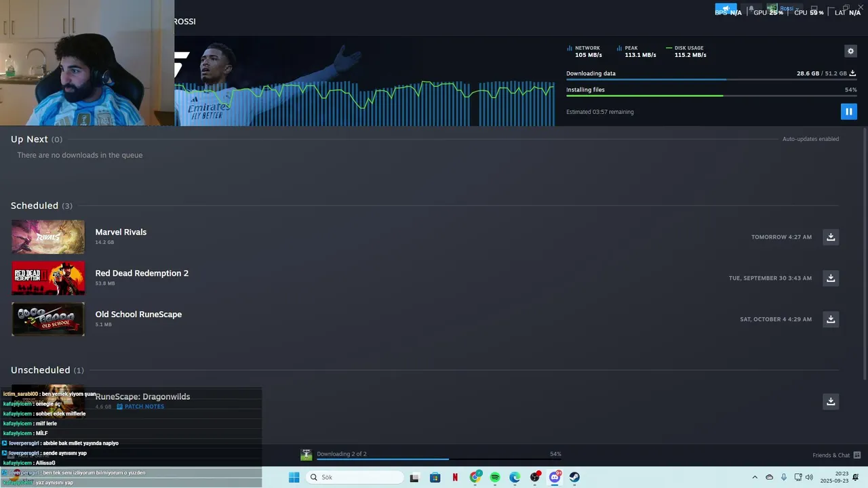868x488 pixels.
Task: Click the download throughput graph
Action: tap(364, 103)
